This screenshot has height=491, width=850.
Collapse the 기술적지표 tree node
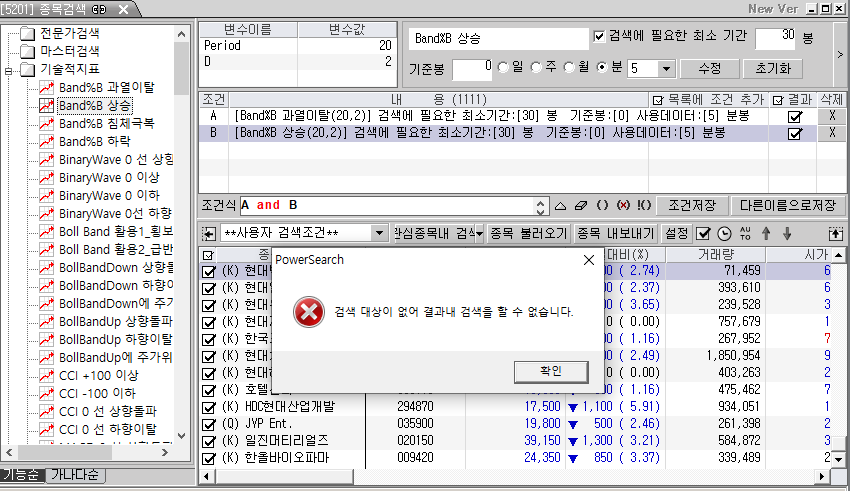point(9,71)
